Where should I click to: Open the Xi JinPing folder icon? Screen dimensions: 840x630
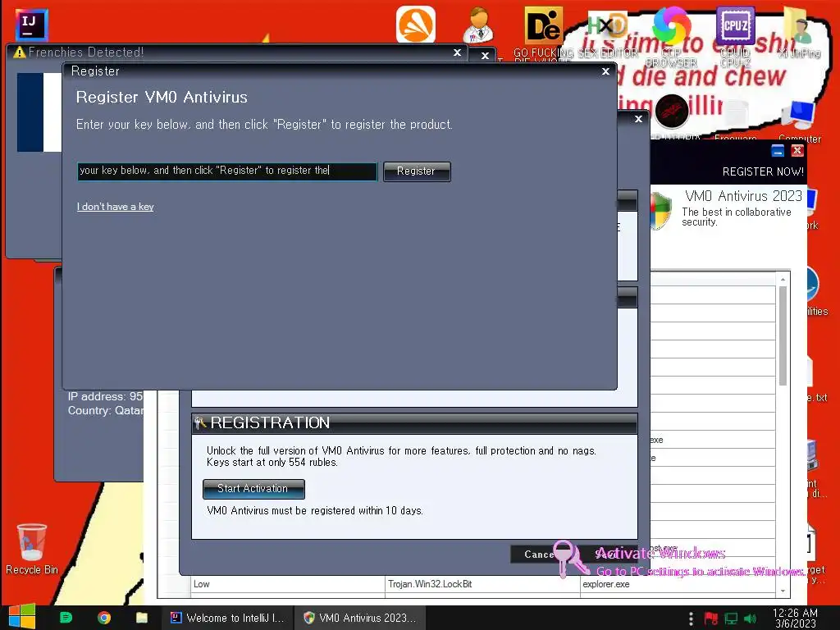pos(799,25)
